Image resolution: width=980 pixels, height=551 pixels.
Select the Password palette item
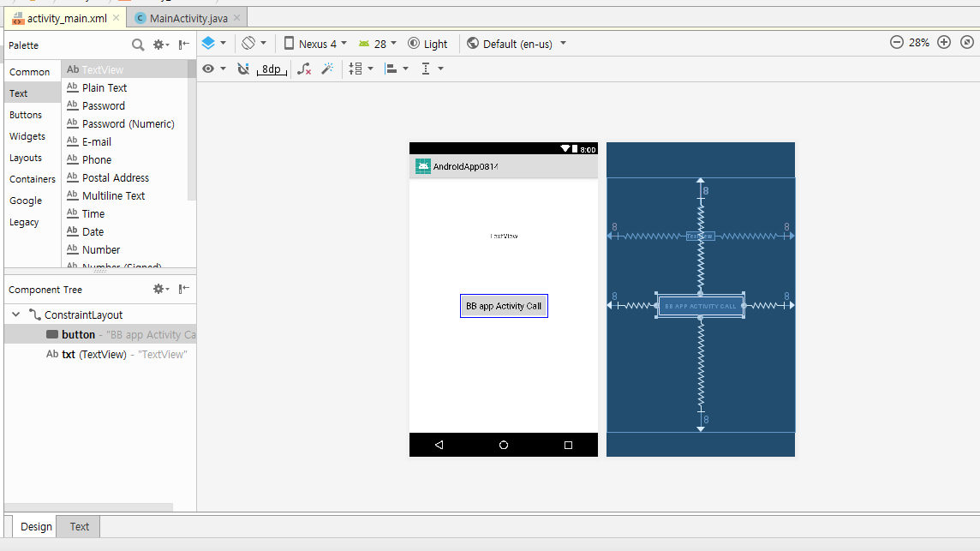pyautogui.click(x=125, y=105)
